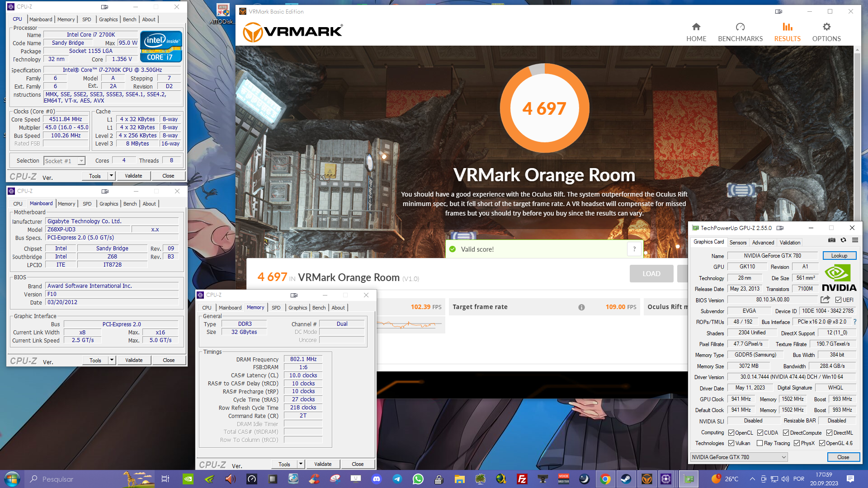
Task: Expand Tools dropdown arrow in CPU-Z CPU window
Action: point(111,176)
